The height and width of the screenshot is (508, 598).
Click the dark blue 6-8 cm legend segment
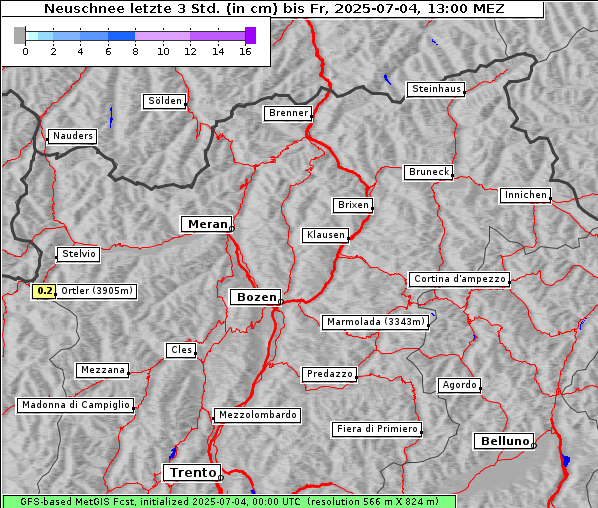pos(121,36)
